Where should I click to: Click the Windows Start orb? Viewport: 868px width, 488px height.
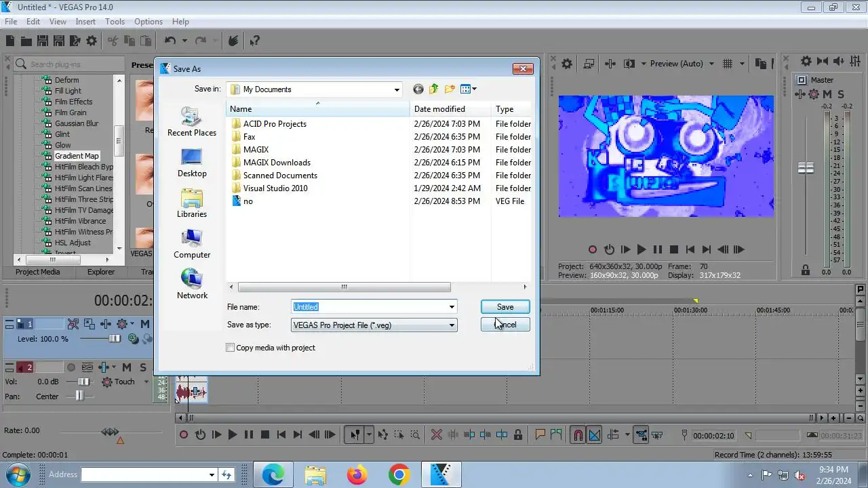[17, 474]
